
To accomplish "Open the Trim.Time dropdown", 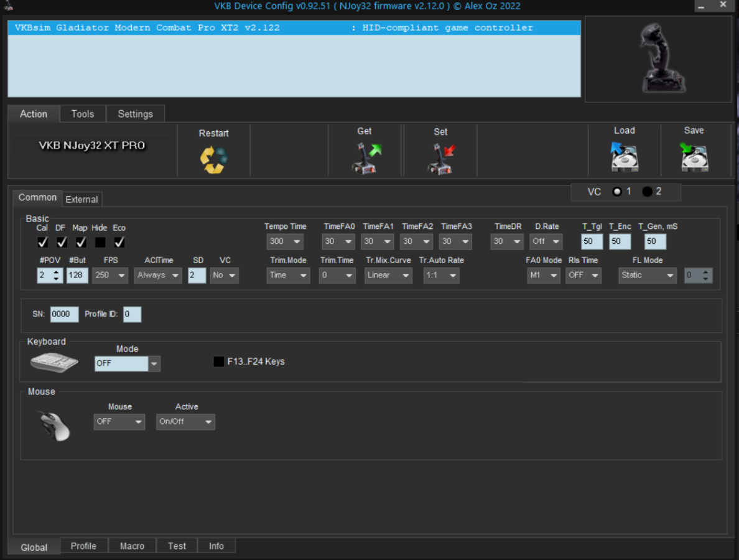I will coord(337,275).
